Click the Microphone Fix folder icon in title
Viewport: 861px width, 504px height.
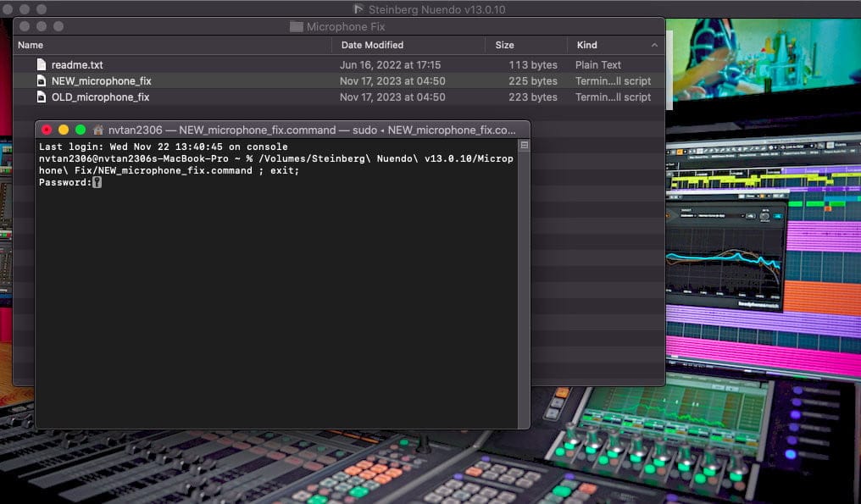tap(297, 26)
